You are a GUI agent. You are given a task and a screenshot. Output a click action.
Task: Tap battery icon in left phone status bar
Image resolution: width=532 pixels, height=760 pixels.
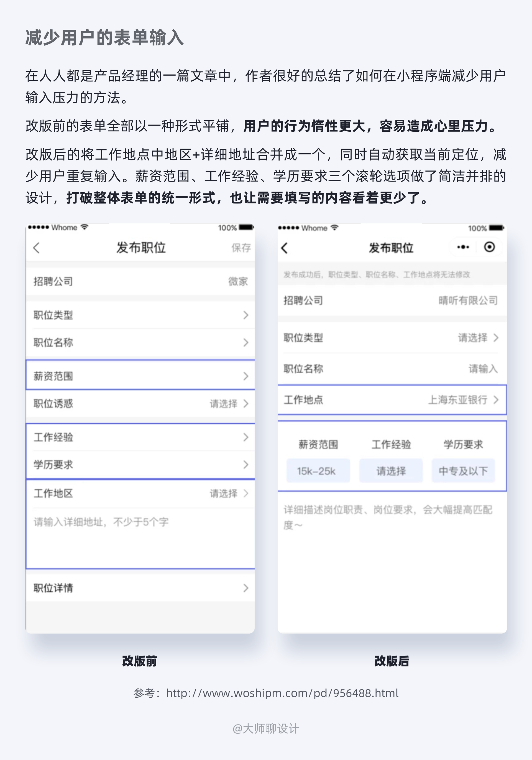pyautogui.click(x=246, y=227)
